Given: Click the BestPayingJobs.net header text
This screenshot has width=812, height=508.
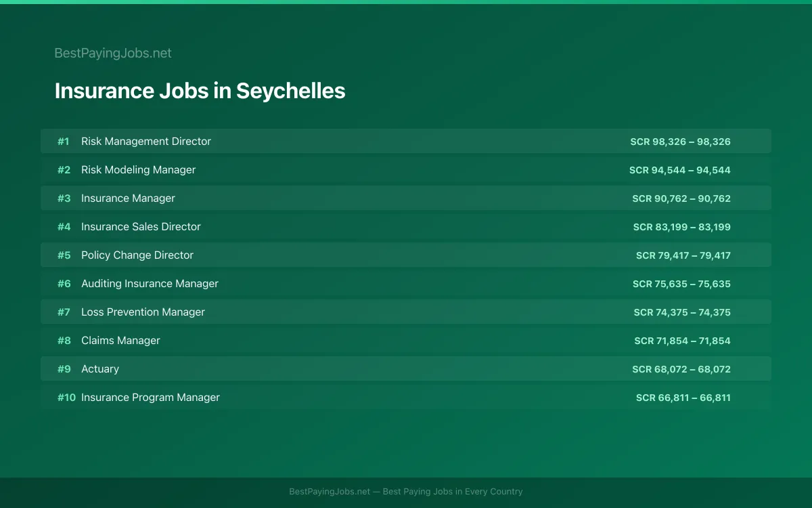Looking at the screenshot, I should pyautogui.click(x=113, y=53).
